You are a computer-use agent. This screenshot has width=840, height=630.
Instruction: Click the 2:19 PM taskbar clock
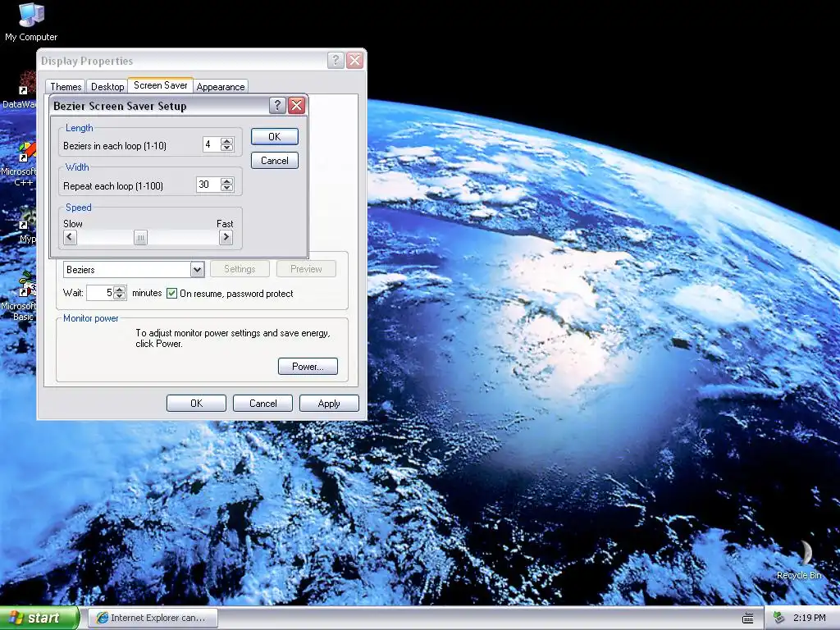pyautogui.click(x=809, y=618)
